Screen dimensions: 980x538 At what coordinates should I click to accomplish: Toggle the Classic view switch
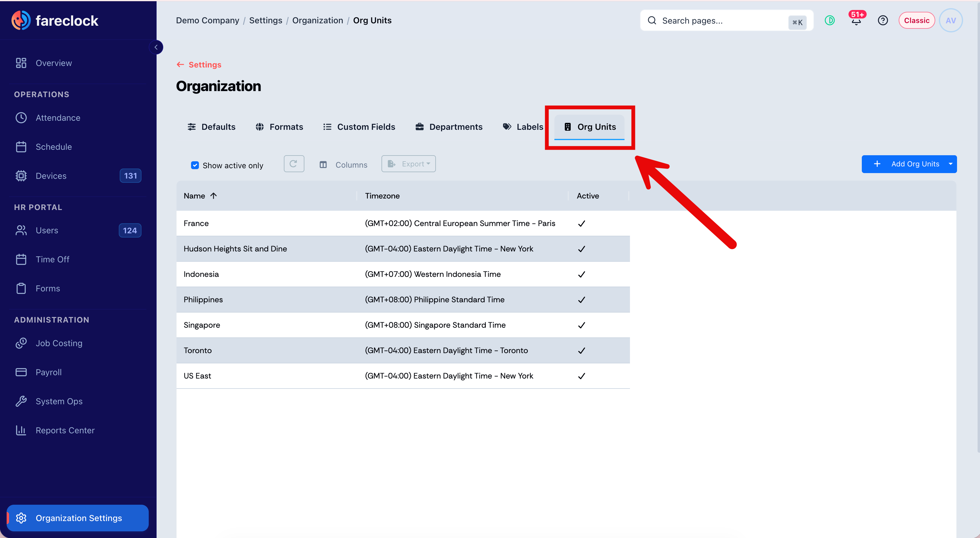(917, 21)
